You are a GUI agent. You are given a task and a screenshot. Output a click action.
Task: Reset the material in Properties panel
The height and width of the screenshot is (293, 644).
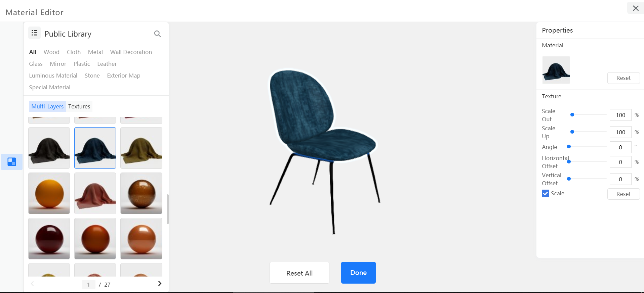623,78
